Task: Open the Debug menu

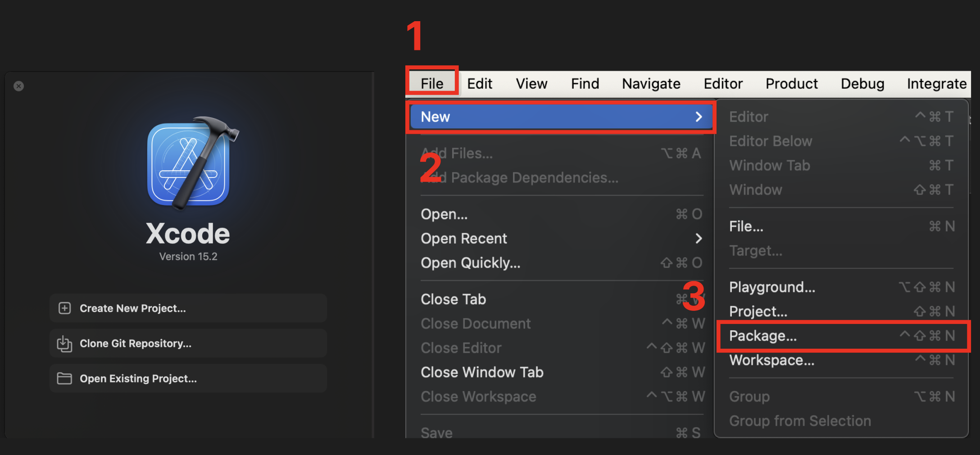Action: click(x=862, y=83)
